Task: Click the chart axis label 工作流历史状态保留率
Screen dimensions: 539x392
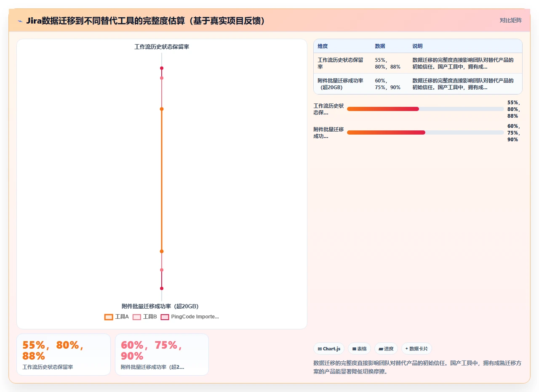Action: (162, 47)
